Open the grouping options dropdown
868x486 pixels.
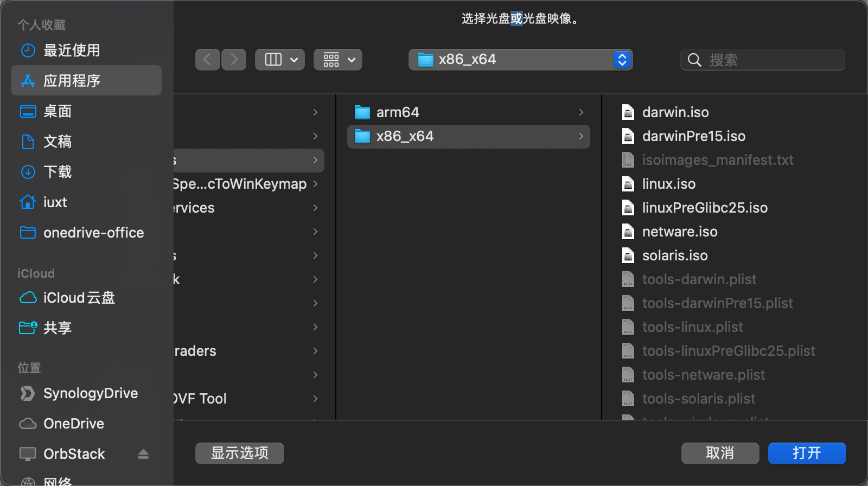point(338,60)
